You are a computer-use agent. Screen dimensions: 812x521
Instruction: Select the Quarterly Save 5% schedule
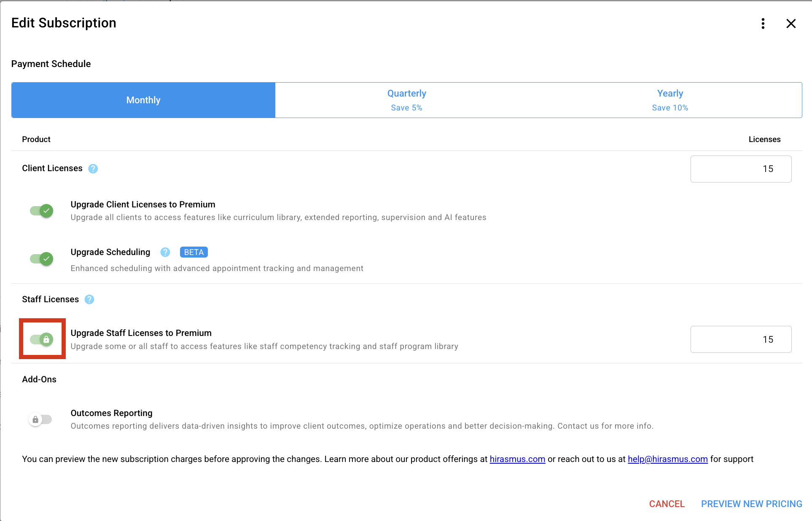(407, 100)
